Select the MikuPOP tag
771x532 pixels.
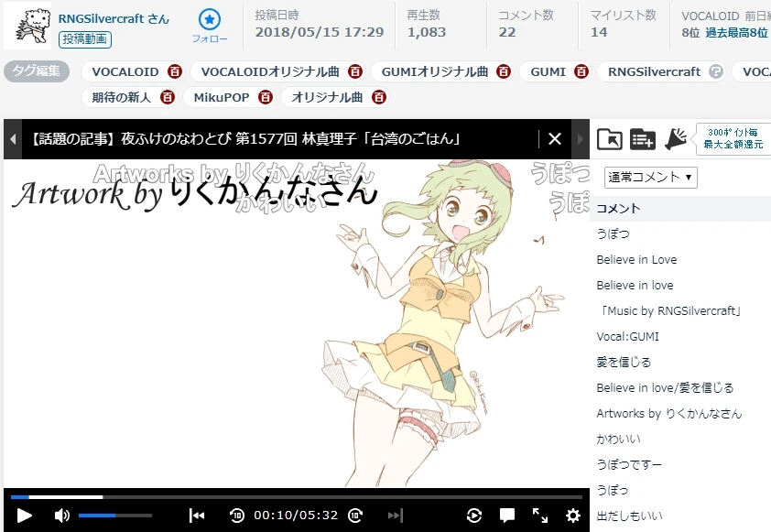(222, 97)
